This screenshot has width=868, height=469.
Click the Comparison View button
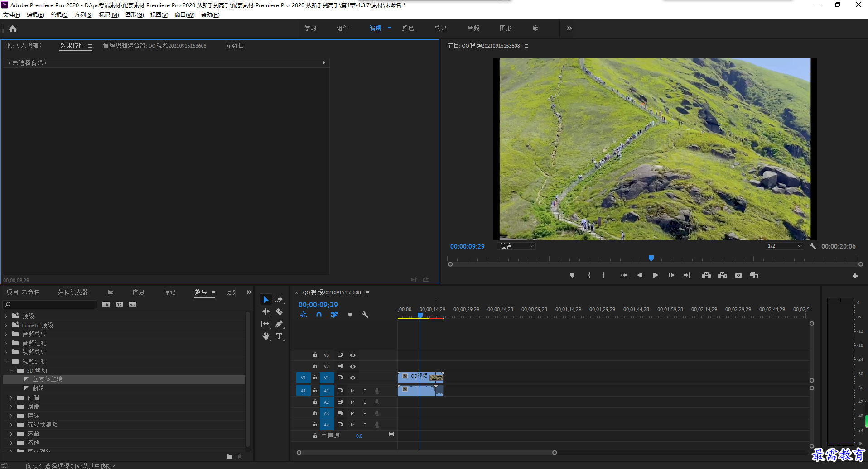tap(754, 275)
